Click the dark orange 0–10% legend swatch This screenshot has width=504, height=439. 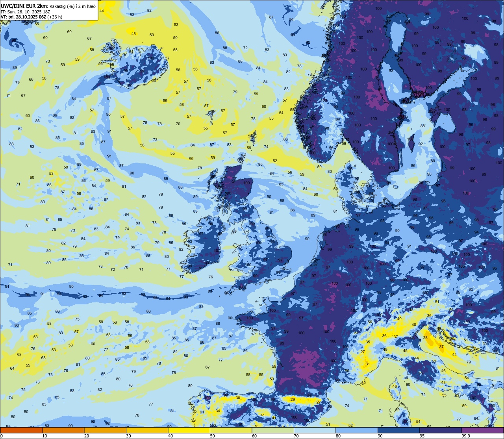(21, 430)
